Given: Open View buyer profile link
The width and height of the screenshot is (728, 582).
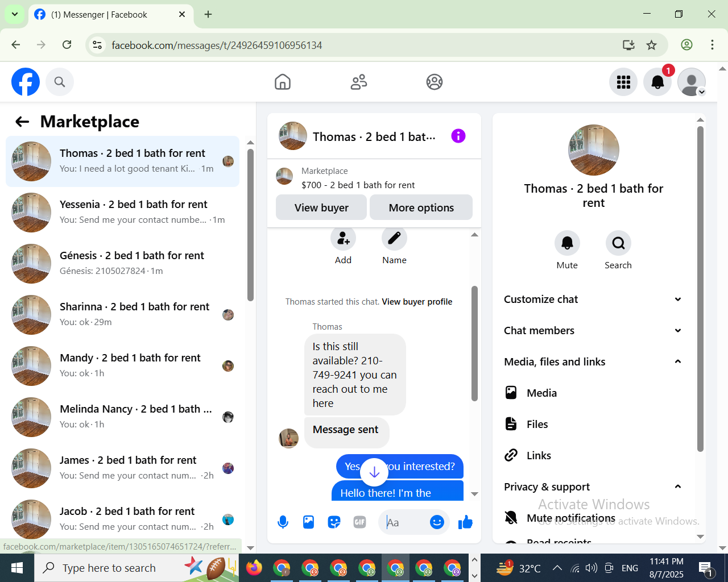Looking at the screenshot, I should coord(417,302).
